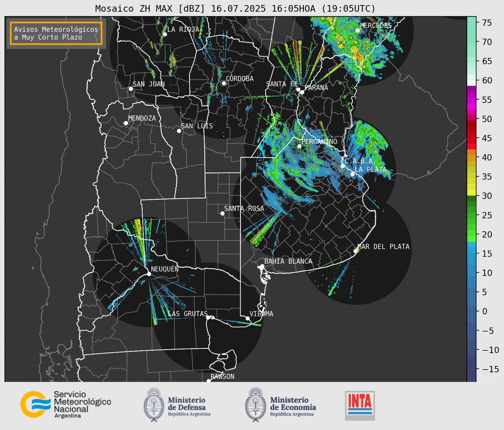Click the MAR DEL PLATA label
Viewport: 504px width, 430px height.
point(383,247)
